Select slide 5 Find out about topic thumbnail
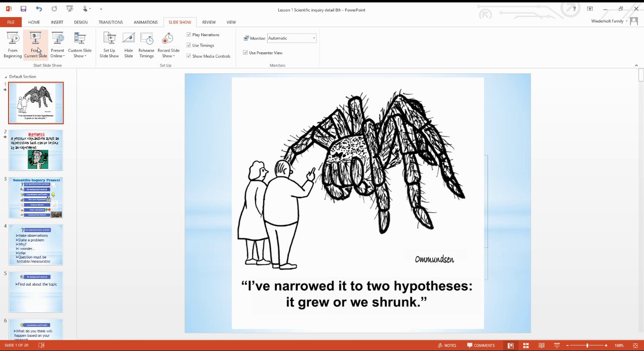The image size is (644, 351). coord(36,292)
